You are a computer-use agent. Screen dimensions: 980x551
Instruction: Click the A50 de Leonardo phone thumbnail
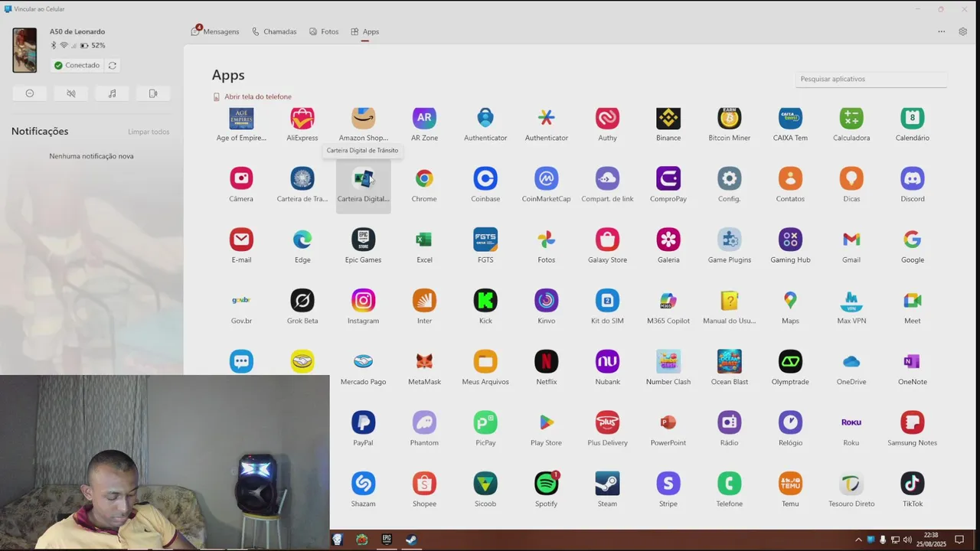click(24, 50)
